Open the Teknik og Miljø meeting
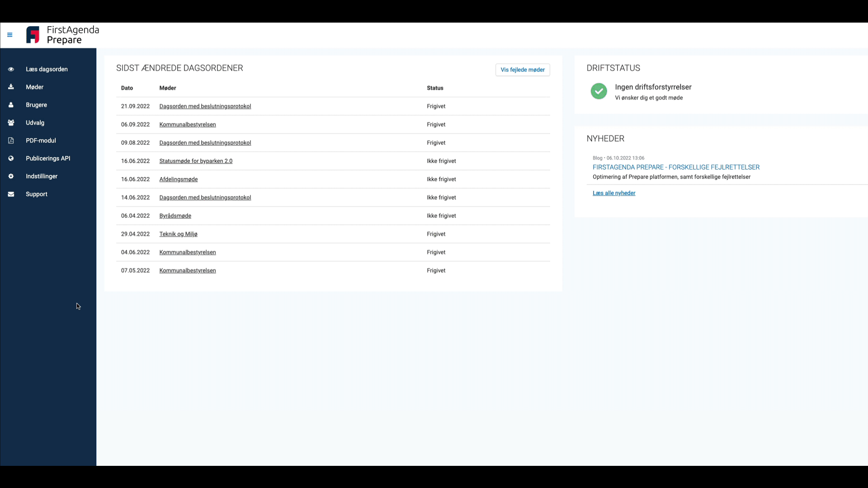 (178, 234)
